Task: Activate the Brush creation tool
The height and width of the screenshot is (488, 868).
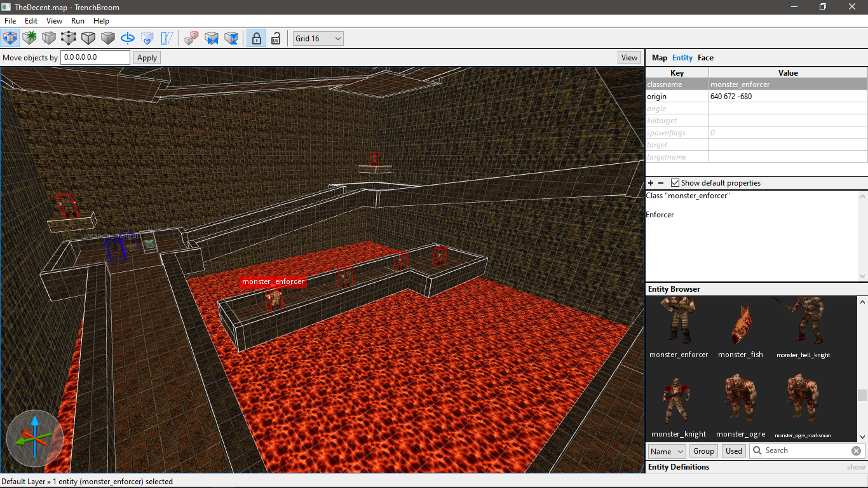Action: pos(29,38)
